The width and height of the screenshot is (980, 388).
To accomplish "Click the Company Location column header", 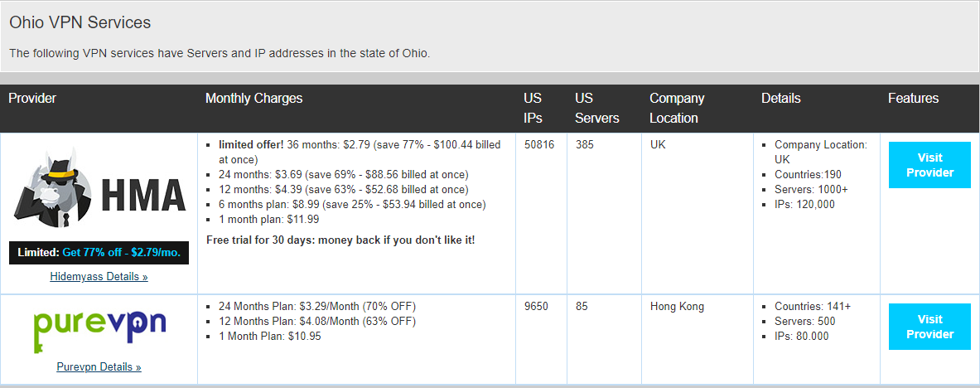I will (x=677, y=109).
